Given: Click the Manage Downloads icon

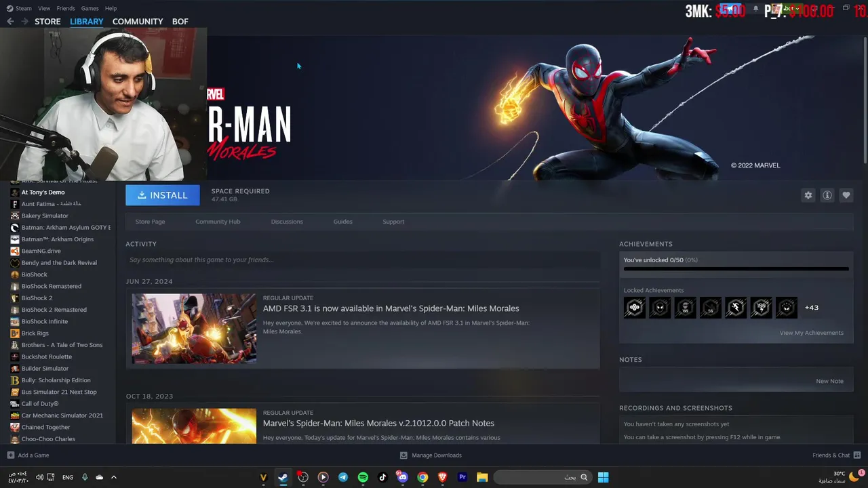Looking at the screenshot, I should [403, 455].
